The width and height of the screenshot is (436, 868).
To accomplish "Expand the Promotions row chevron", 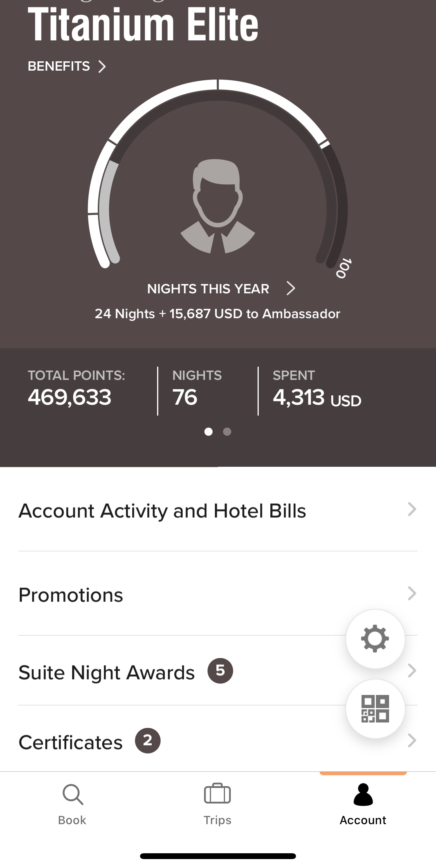I will (x=412, y=593).
